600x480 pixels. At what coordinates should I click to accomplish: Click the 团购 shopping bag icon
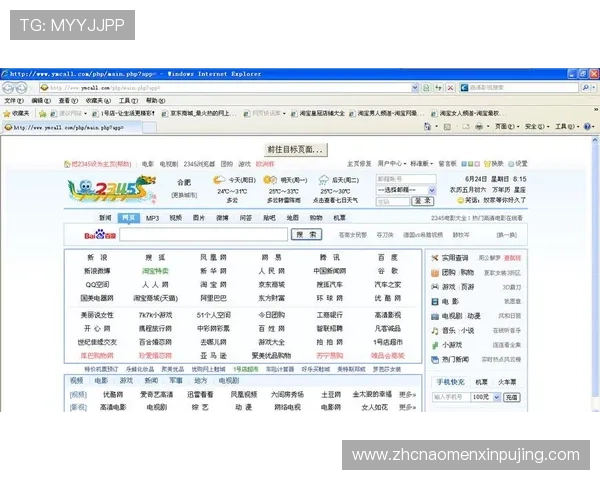point(435,273)
